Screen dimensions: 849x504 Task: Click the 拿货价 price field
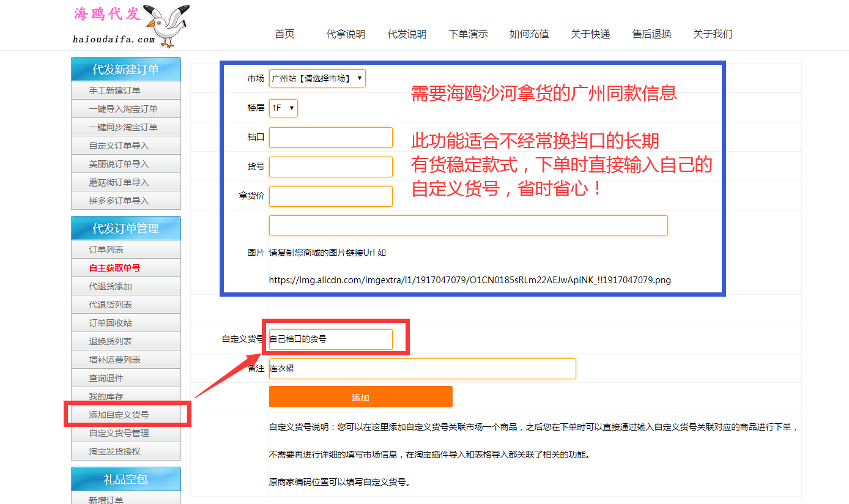[330, 196]
